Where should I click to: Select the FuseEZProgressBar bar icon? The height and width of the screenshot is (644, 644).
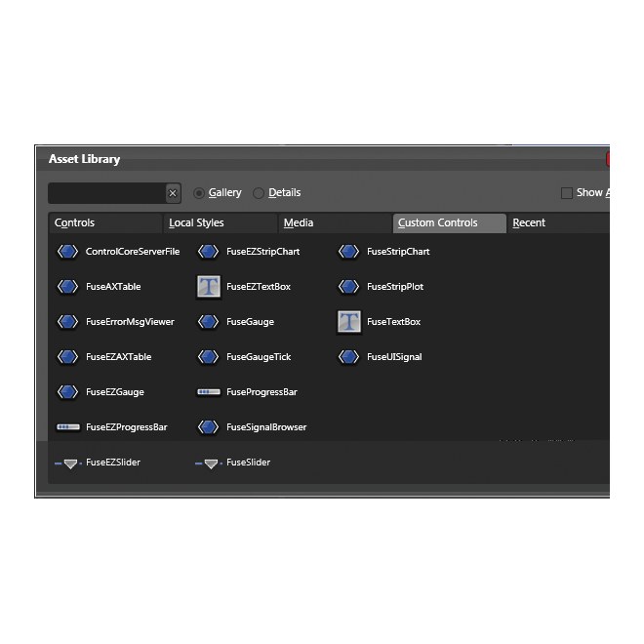click(67, 427)
